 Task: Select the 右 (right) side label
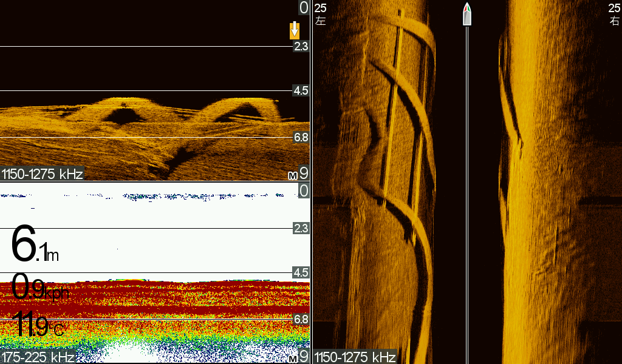tap(614, 21)
